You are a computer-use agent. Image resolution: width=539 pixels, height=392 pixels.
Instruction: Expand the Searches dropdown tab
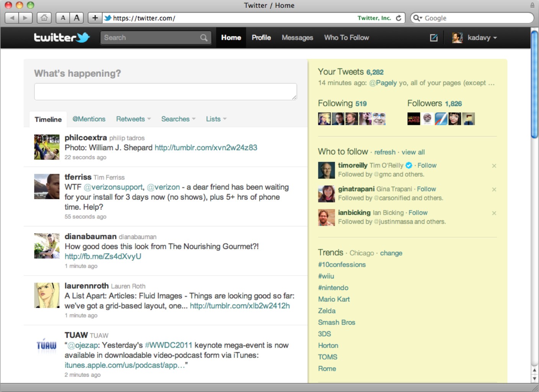178,119
